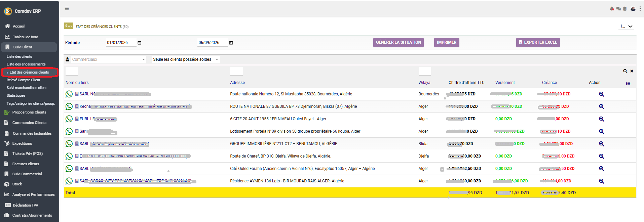Viewport: 644px width, 222px height.
Task: Click the Wilaya filter box
Action: tap(425, 71)
